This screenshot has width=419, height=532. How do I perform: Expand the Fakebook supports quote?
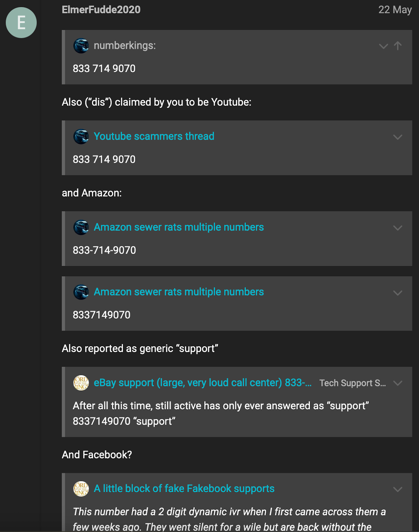pos(398,489)
